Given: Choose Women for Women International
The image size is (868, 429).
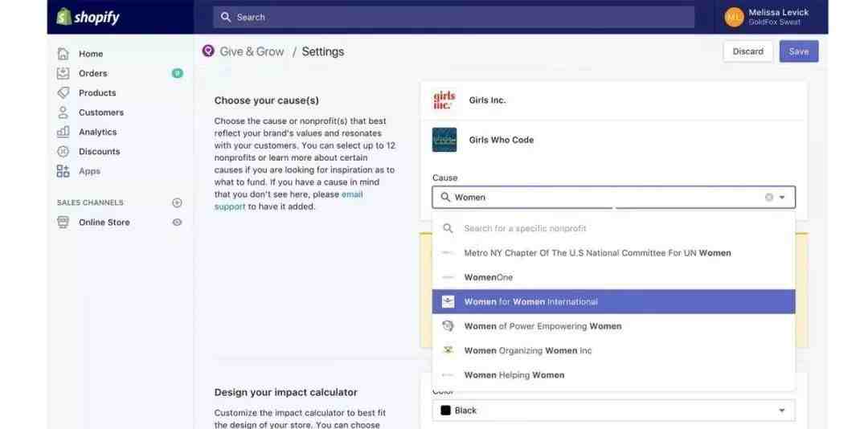Looking at the screenshot, I should click(x=613, y=302).
